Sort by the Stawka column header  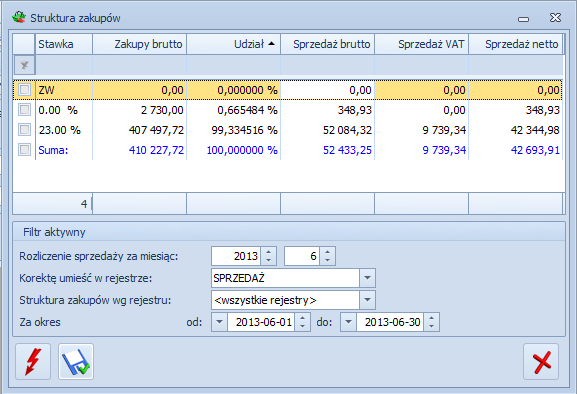(64, 44)
